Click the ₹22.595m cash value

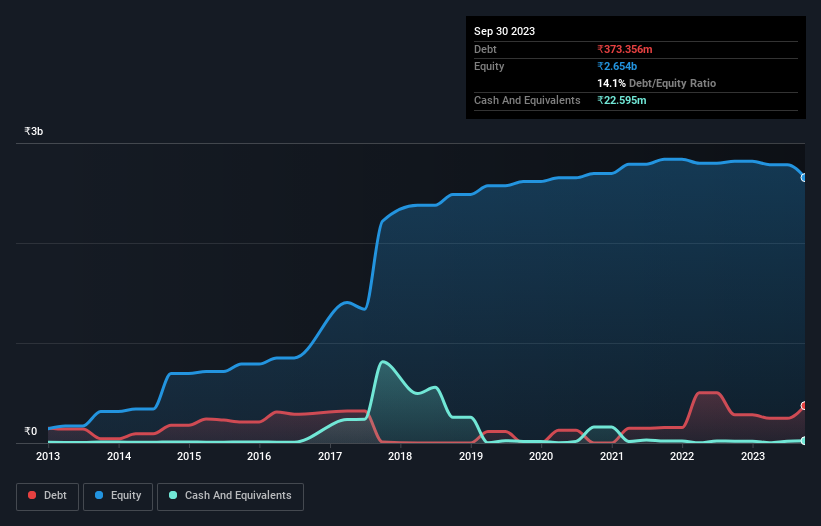coord(622,100)
